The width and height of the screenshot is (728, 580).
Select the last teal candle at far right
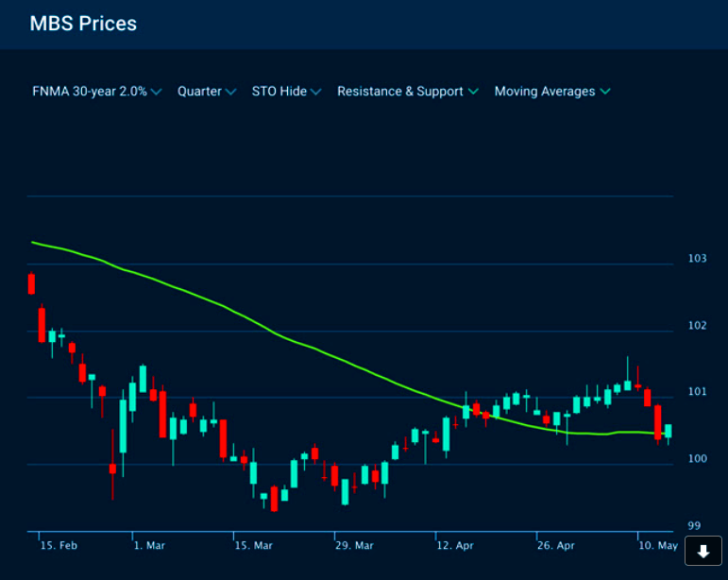pos(669,432)
